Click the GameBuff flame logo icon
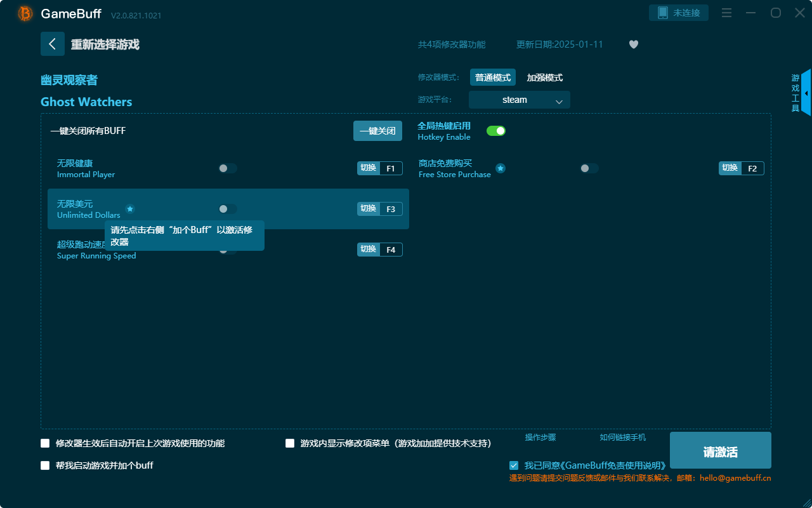 tap(24, 13)
